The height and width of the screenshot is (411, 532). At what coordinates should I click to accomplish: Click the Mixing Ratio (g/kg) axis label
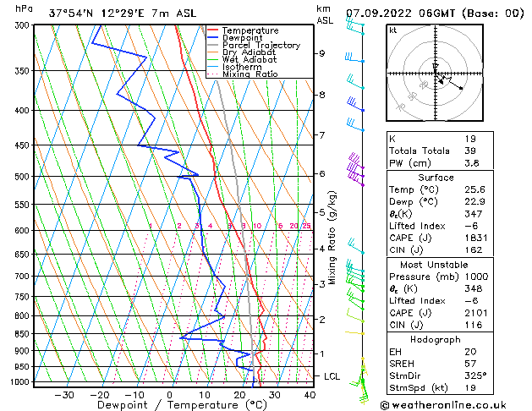[x=332, y=238]
